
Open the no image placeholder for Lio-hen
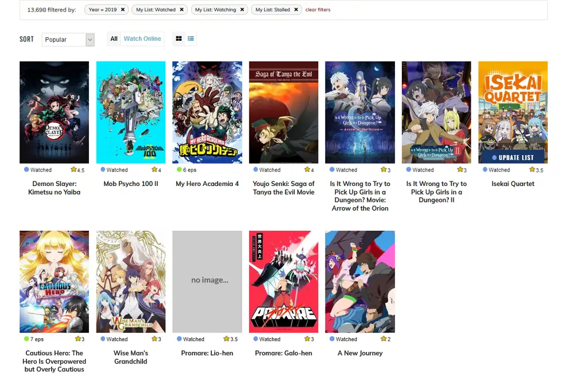207,282
